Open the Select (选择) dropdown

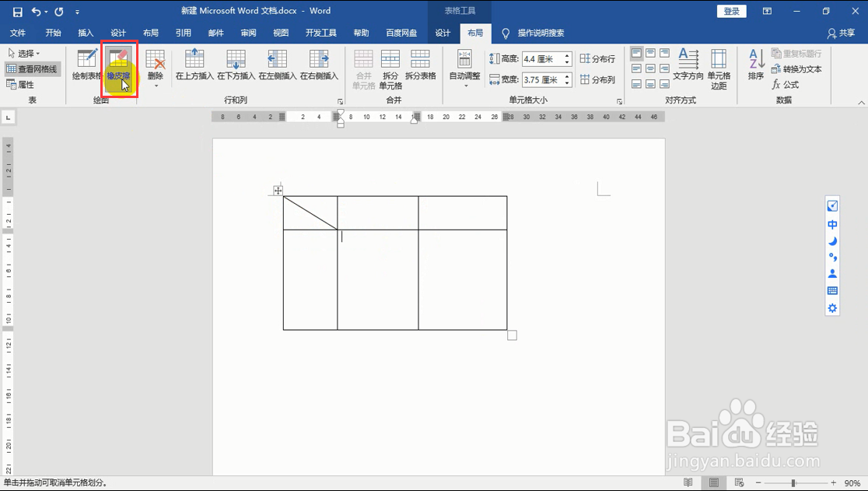tap(24, 54)
